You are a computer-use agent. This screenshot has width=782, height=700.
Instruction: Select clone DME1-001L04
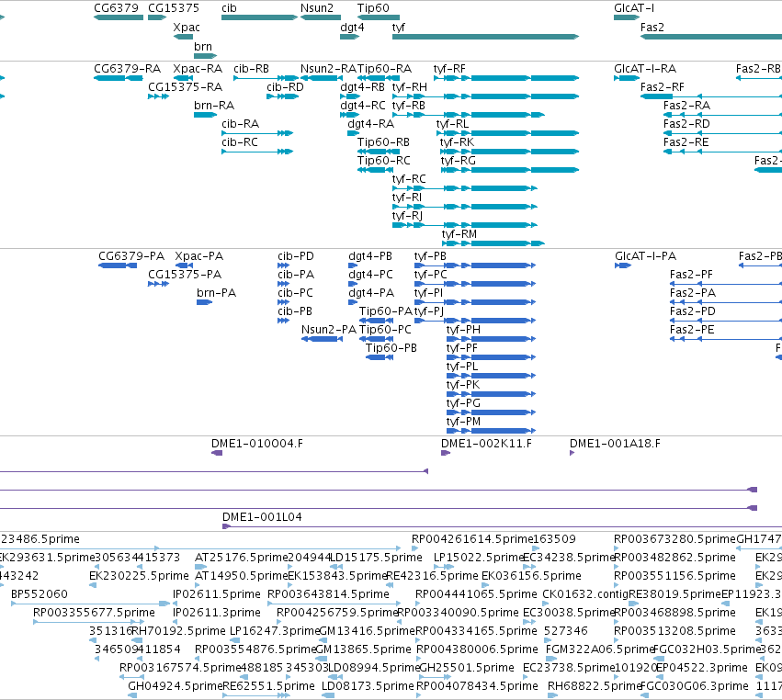coord(262,517)
